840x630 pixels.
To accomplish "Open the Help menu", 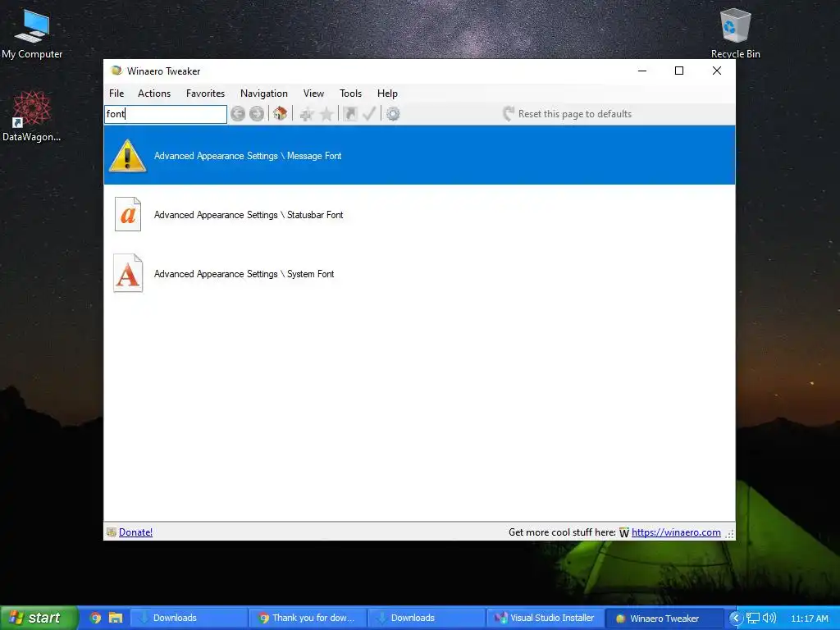I will (x=387, y=94).
